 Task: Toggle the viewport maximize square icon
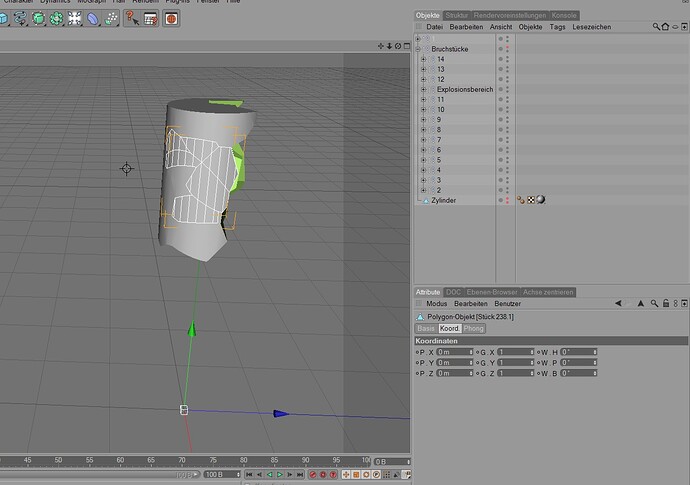(x=407, y=46)
